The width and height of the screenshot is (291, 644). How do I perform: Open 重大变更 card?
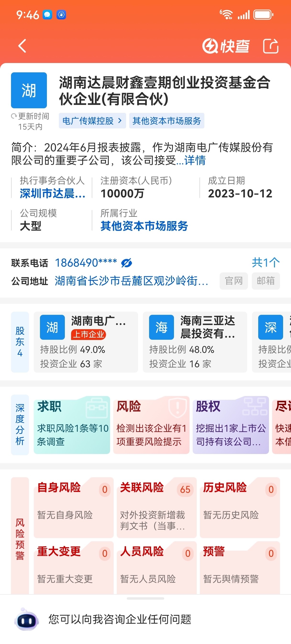coord(74,568)
